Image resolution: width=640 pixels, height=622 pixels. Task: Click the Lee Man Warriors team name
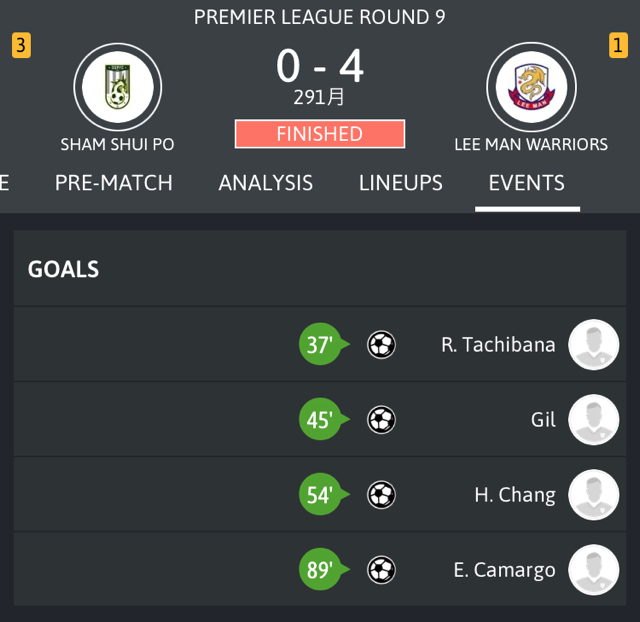531,144
